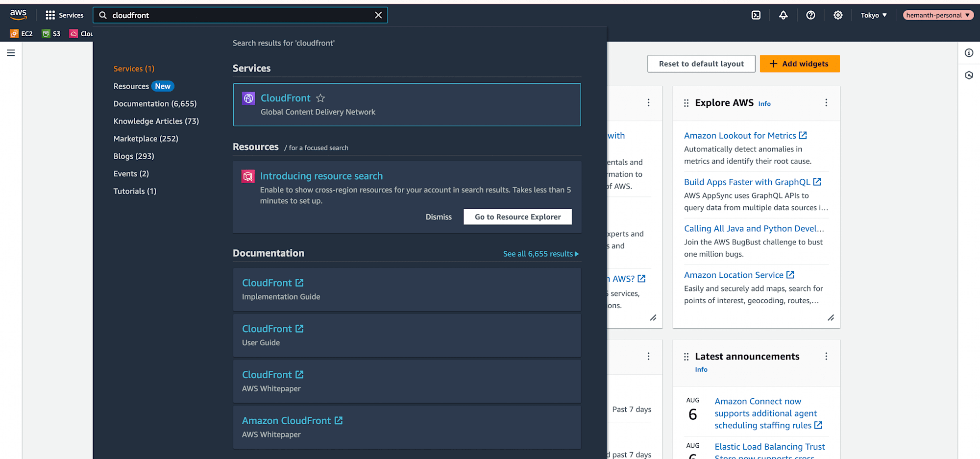Open the S3 favorite shortcut
The image size is (980, 459).
pyautogui.click(x=51, y=33)
